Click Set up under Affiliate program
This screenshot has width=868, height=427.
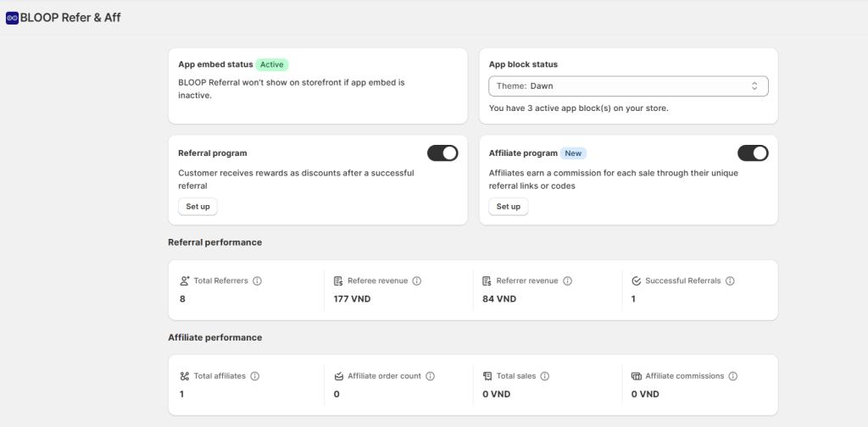(x=509, y=207)
